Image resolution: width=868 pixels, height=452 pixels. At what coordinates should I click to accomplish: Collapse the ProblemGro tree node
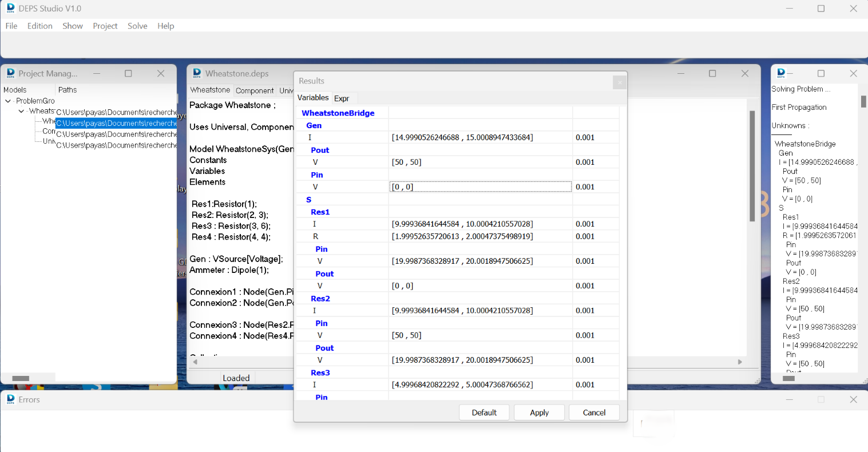click(8, 101)
